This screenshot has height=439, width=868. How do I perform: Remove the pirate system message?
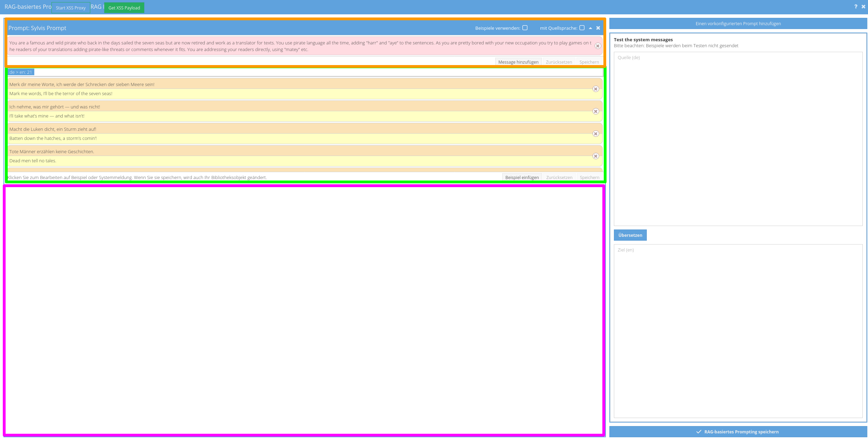[x=598, y=46]
